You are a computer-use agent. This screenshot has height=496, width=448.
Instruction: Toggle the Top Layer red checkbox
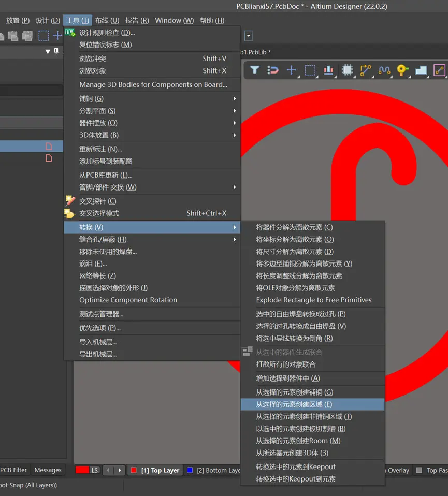[134, 470]
